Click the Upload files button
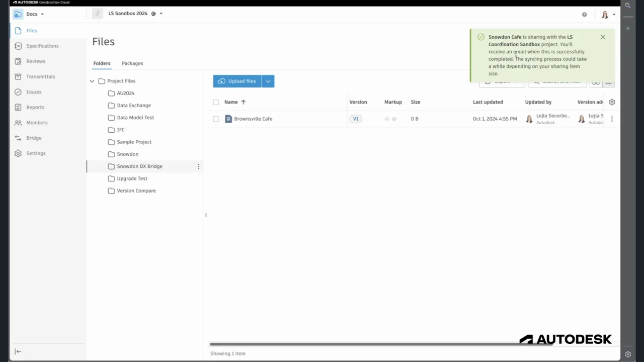644x362 pixels. [x=237, y=81]
